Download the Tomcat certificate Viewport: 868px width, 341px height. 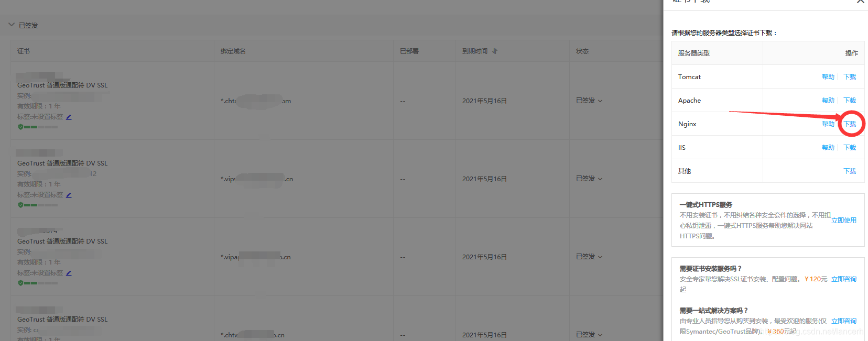click(850, 77)
